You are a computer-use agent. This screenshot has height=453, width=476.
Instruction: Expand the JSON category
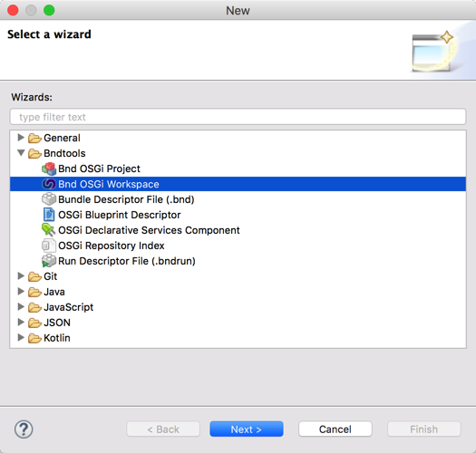(x=21, y=322)
